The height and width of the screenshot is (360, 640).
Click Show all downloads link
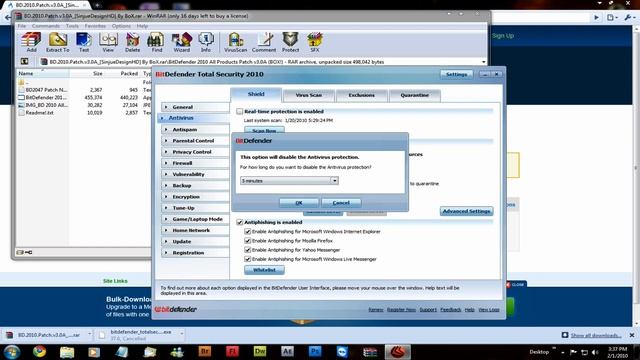pos(596,336)
